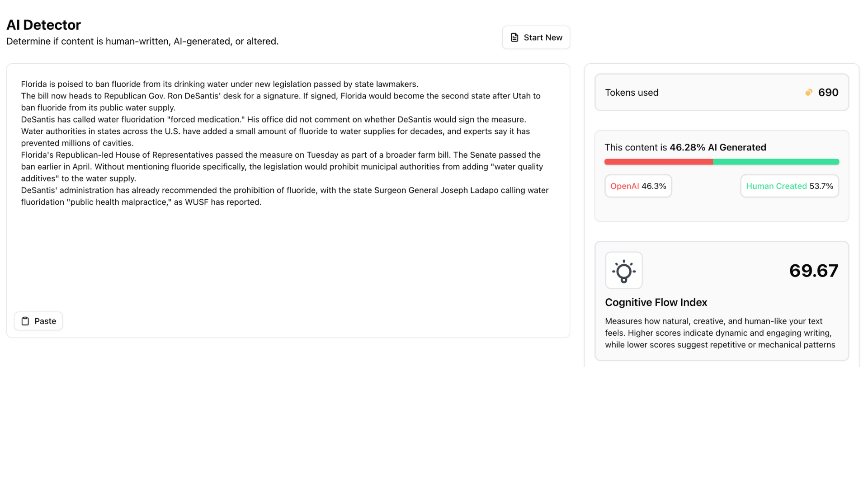This screenshot has height=488, width=868.
Task: Click the document icon in Start New
Action: point(514,38)
